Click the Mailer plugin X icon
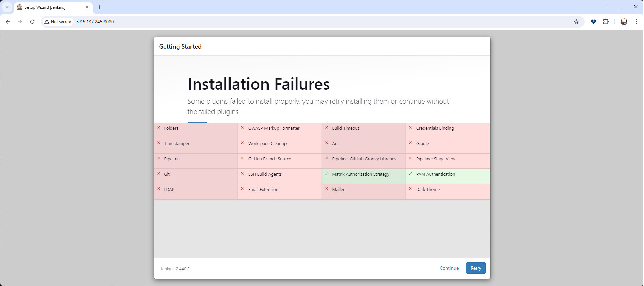This screenshot has height=286, width=644. coord(327,189)
